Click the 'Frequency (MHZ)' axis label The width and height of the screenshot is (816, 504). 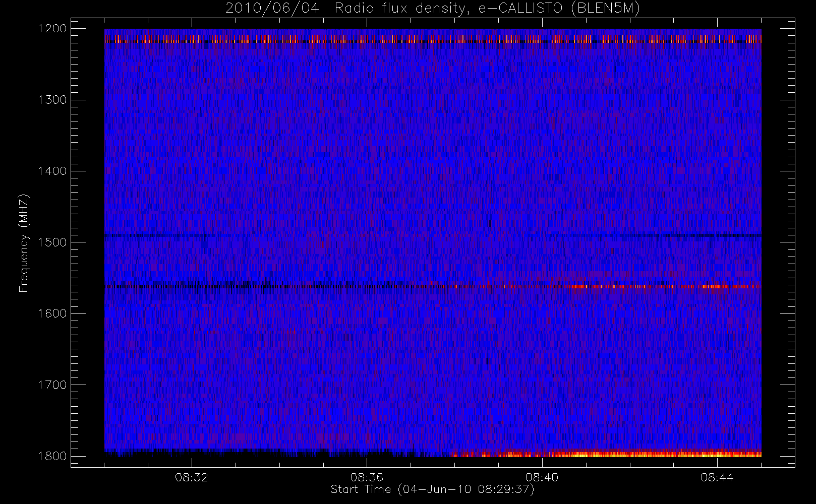point(23,243)
